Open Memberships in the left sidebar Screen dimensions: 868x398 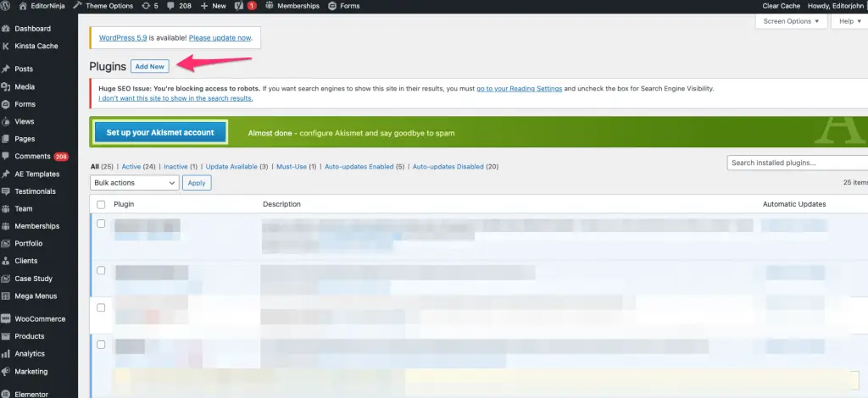coord(39,226)
